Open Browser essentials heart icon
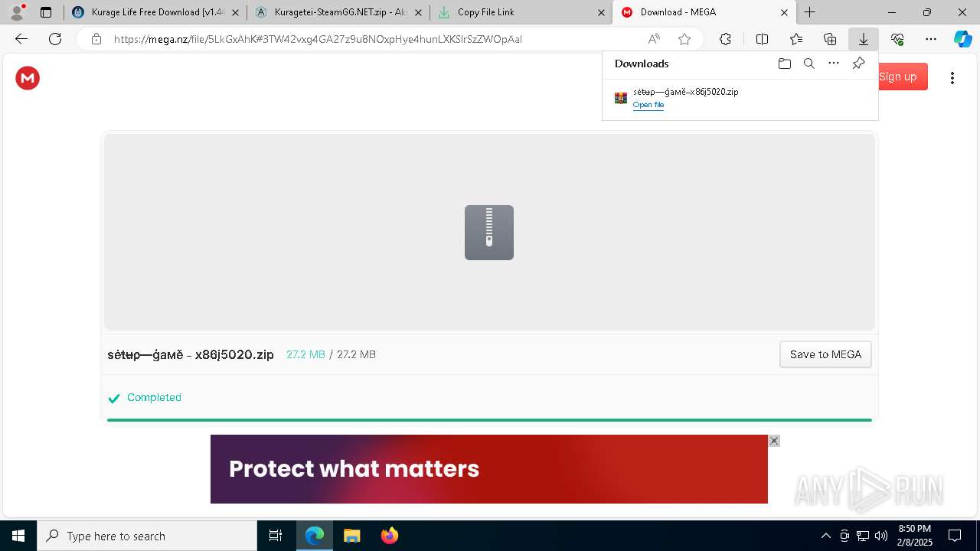Viewport: 980px width, 551px height. pos(897,39)
